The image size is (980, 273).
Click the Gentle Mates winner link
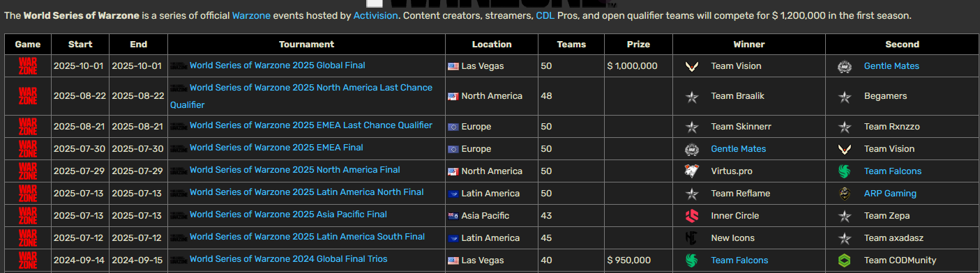click(x=739, y=149)
